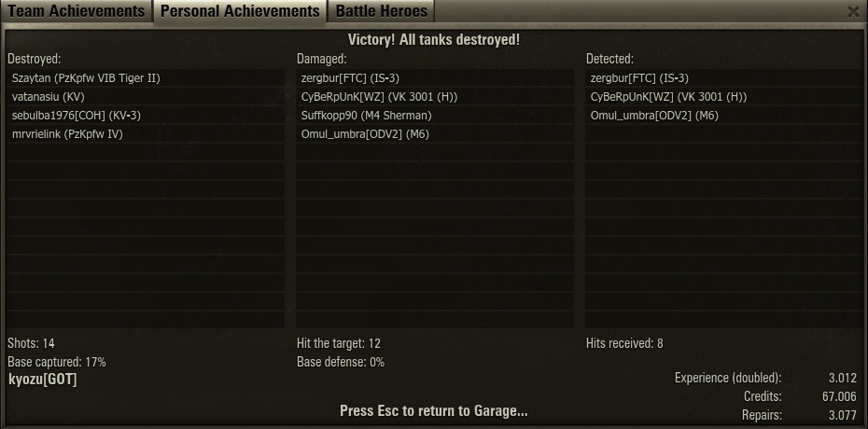Select Omul_umbra[ODV2] (M6) in Detected list
This screenshot has height=429, width=868.
coord(723,116)
